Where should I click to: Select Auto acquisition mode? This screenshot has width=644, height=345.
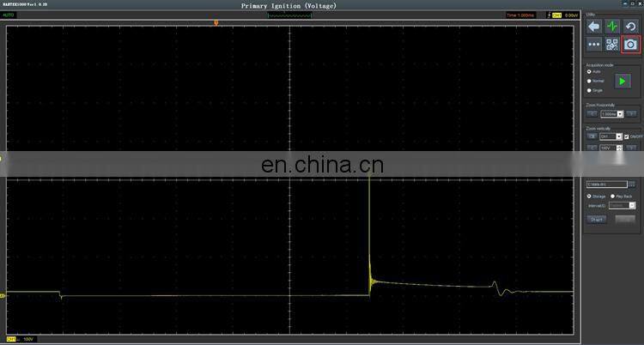click(x=589, y=71)
